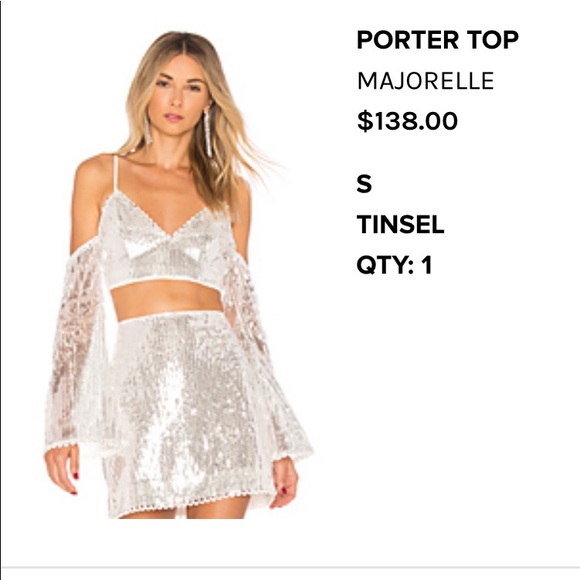This screenshot has width=580, height=580.
Task: Click the PORTER TOP product title
Action: (x=438, y=40)
